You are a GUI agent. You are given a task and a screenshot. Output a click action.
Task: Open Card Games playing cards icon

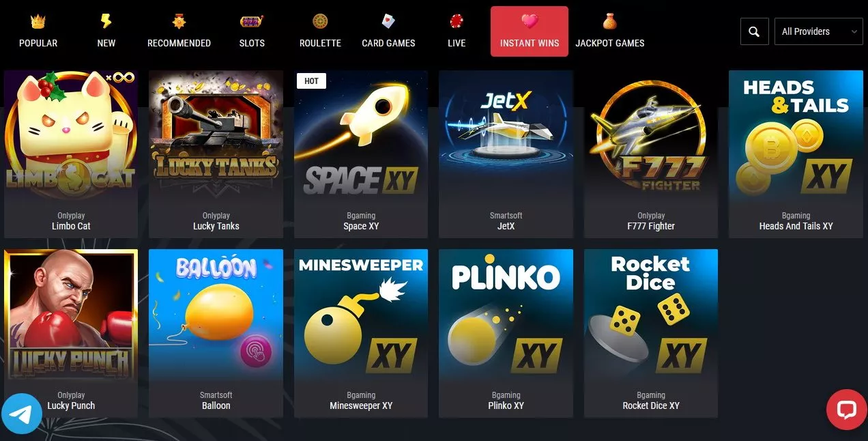(x=388, y=22)
